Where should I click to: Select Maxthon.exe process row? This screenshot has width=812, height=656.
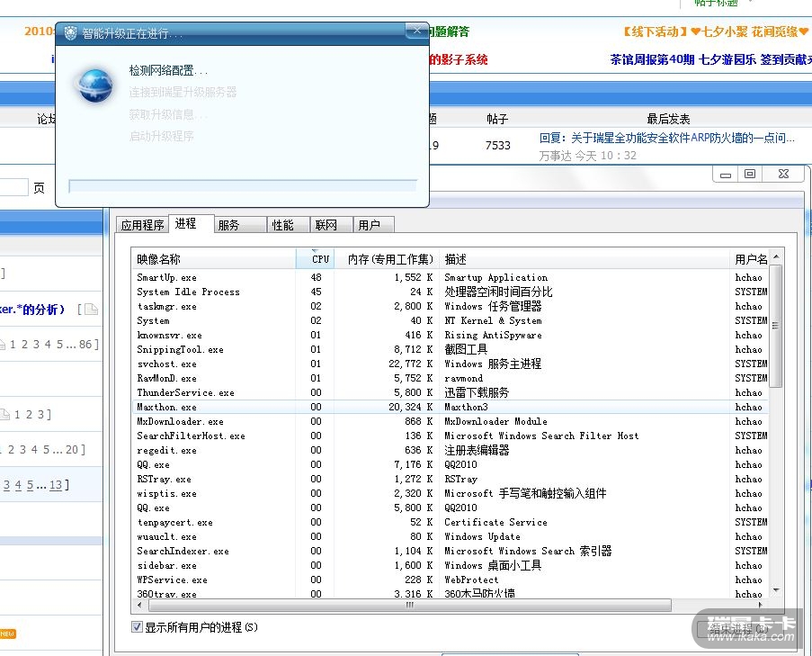451,407
